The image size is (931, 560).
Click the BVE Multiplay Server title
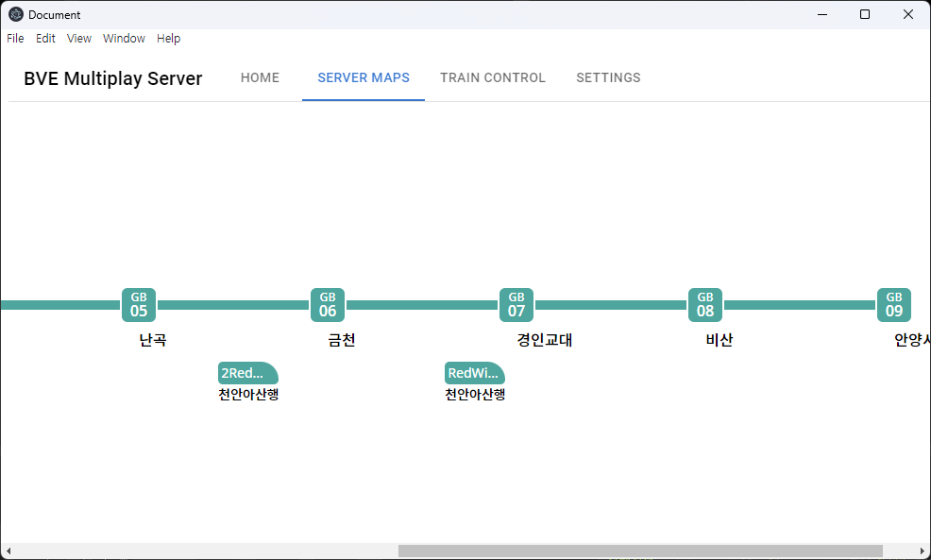112,78
